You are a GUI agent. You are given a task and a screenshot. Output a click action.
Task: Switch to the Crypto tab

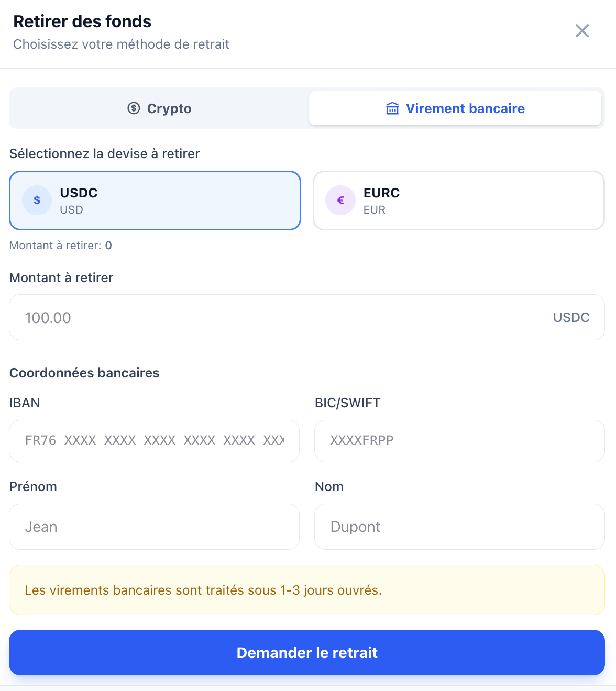(x=159, y=108)
